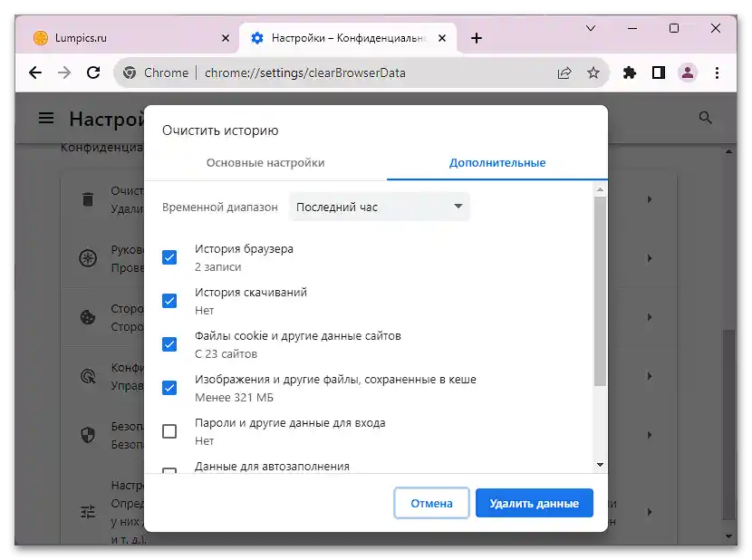Image resolution: width=752 pixels, height=560 pixels.
Task: Uncheck История браузера checkbox
Action: (169, 256)
